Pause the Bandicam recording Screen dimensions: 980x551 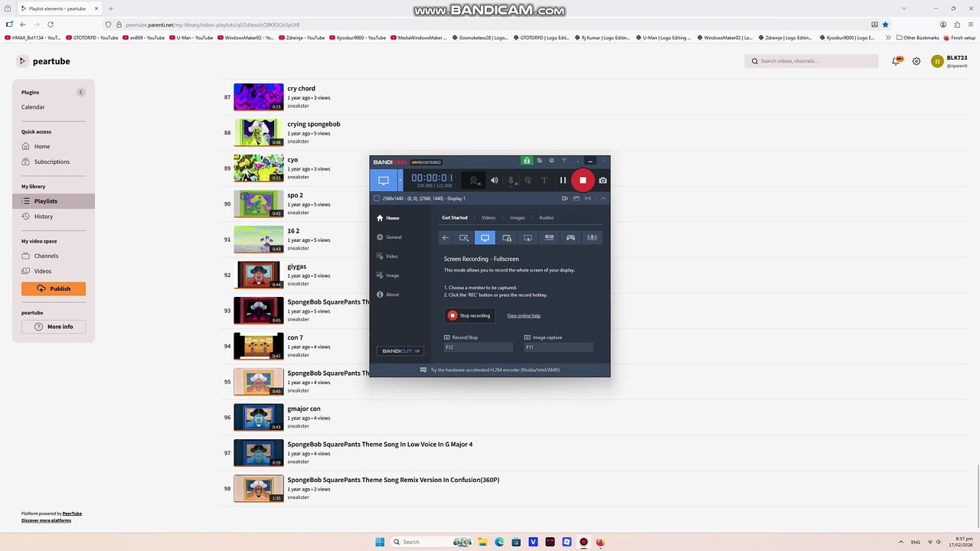point(563,181)
